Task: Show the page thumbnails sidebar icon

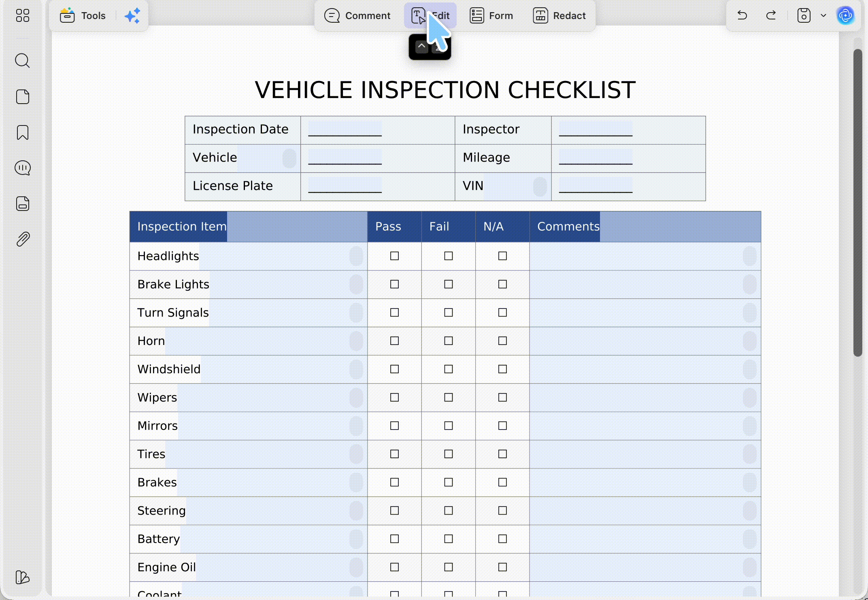Action: tap(23, 97)
